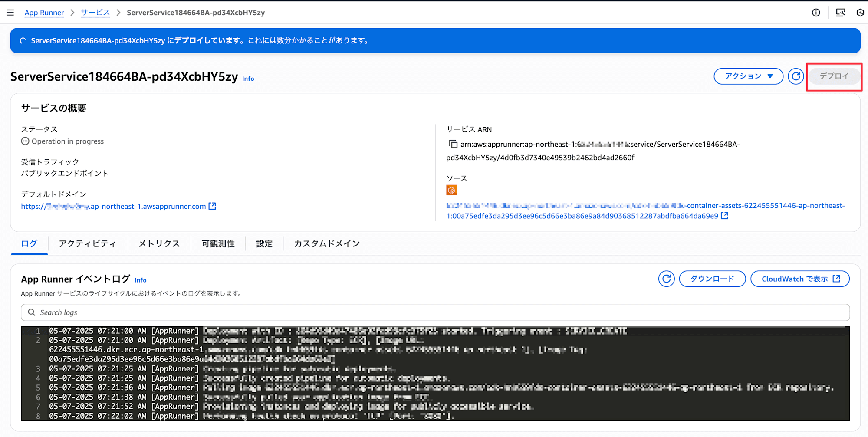Click log line 6 at 07:21:38 AM

(x=435, y=397)
